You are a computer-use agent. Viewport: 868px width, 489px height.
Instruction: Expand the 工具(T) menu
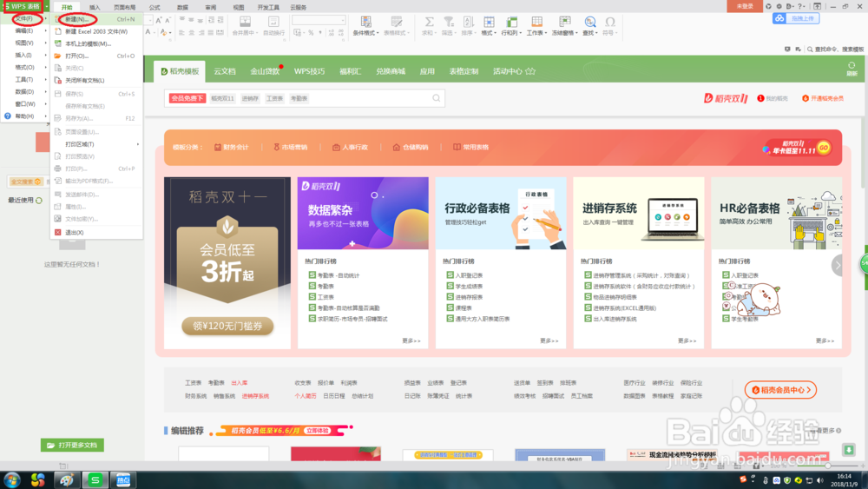pyautogui.click(x=25, y=79)
